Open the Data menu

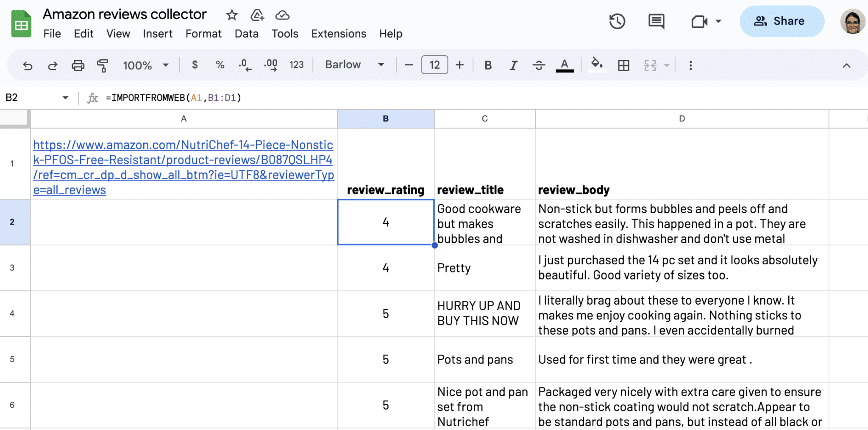[x=246, y=33]
